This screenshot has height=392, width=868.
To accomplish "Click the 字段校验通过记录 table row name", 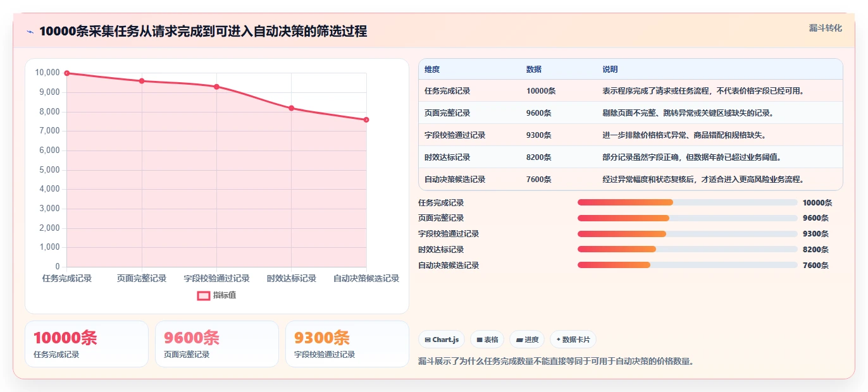I will [x=455, y=135].
